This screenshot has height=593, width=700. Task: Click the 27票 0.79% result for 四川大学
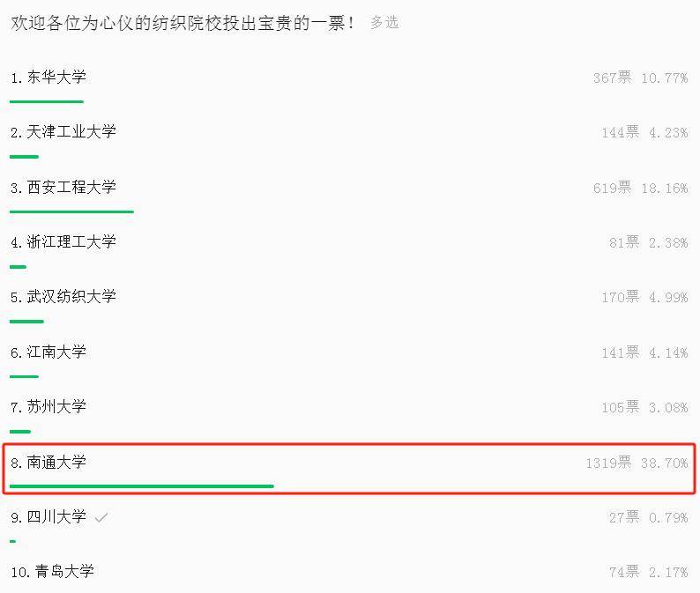pos(647,517)
